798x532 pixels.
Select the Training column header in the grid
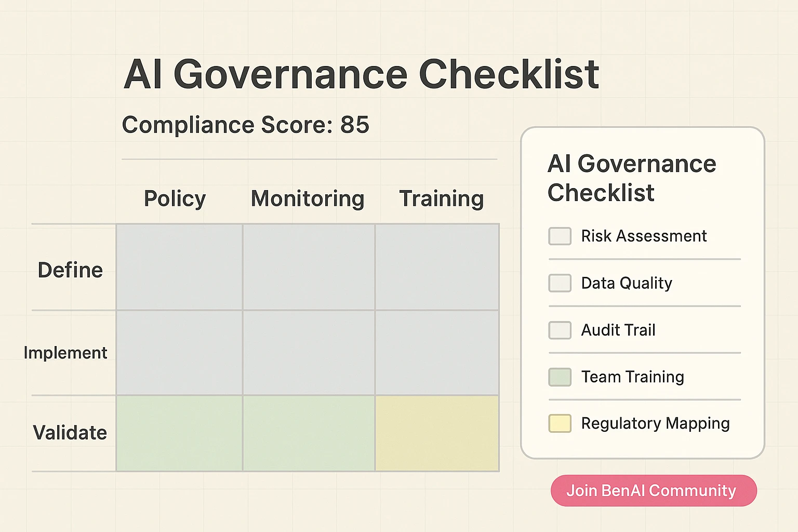click(441, 198)
